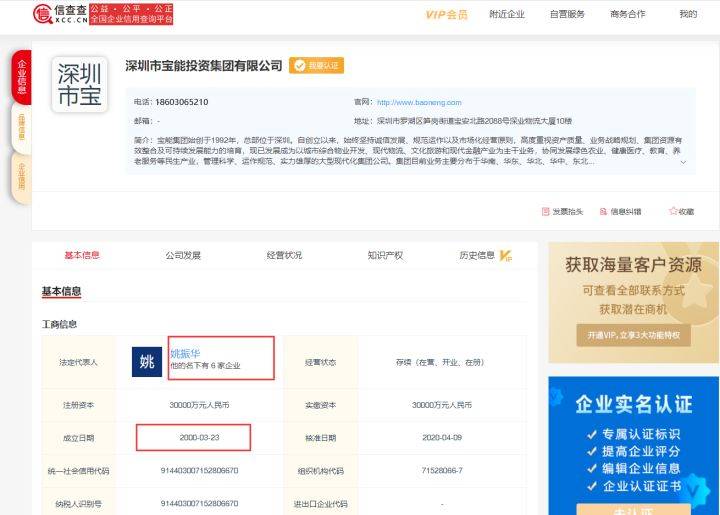Select the red 企业信息 side tab
This screenshot has width=720, height=515.
[22, 77]
